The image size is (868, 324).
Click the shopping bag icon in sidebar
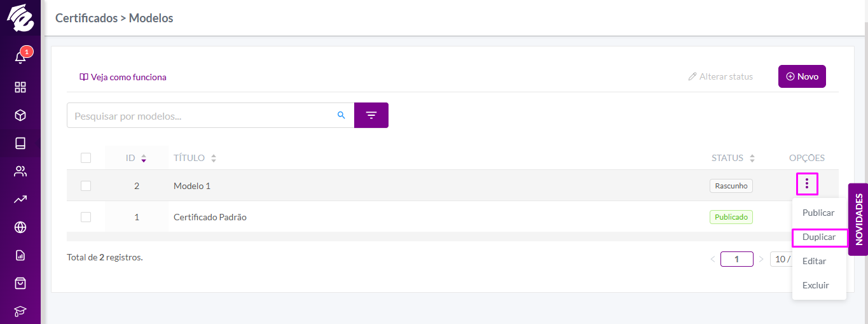(20, 283)
